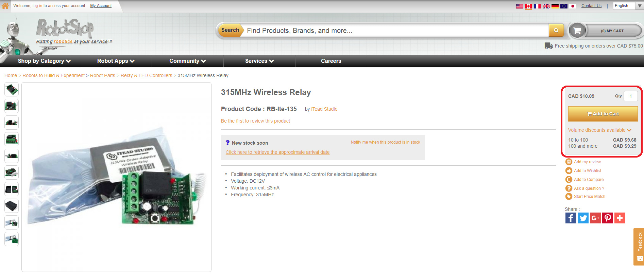Click the robotics link in tagline
The width and height of the screenshot is (644, 274).
click(63, 41)
